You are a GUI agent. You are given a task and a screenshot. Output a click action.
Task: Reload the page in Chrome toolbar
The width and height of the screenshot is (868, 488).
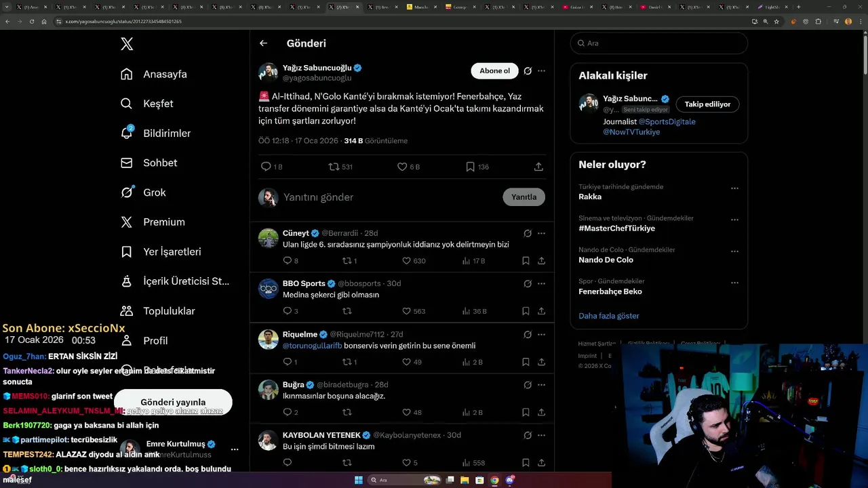coord(31,21)
